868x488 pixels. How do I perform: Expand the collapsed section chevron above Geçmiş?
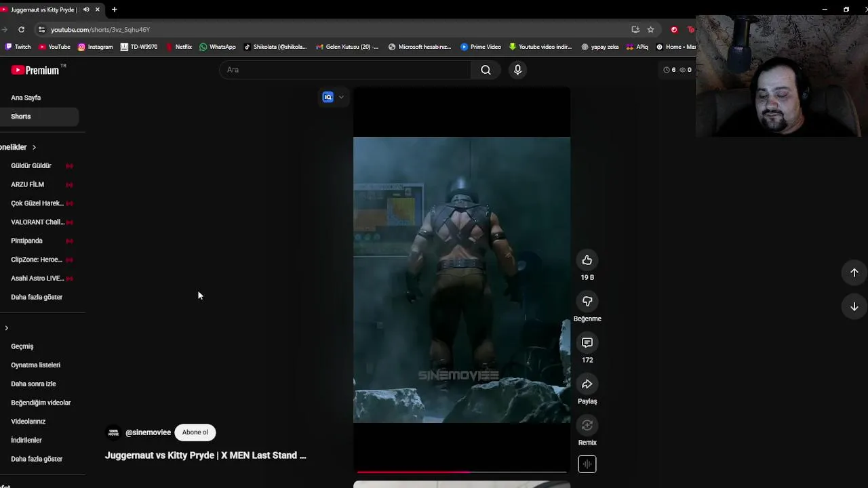(x=7, y=328)
